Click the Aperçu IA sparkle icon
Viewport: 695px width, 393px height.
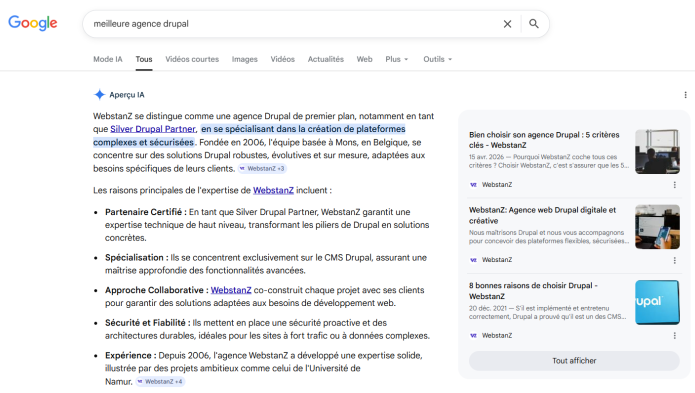[x=99, y=95]
